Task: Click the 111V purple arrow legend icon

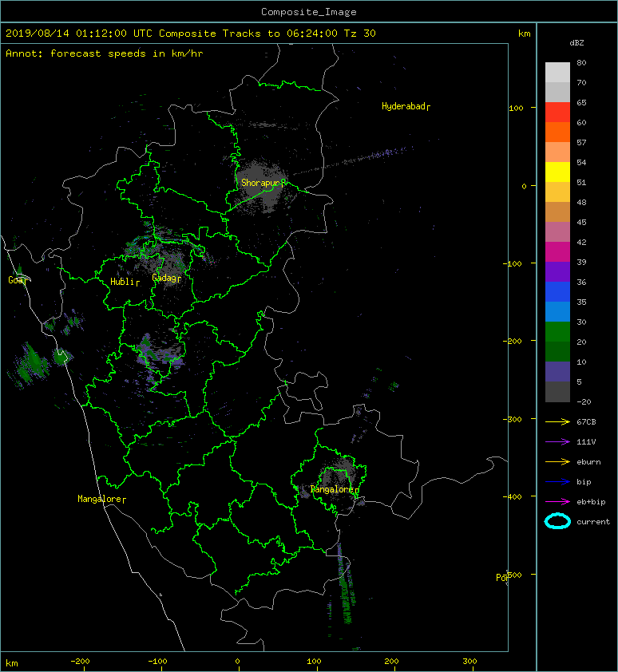Action: pos(557,442)
